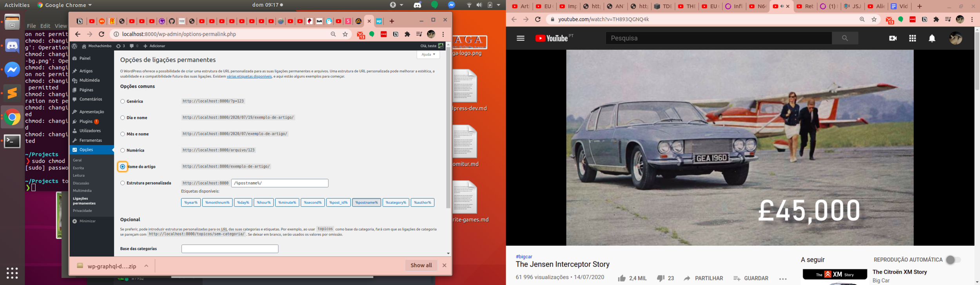Open the Google Chrome app menu in top bar

(64, 5)
